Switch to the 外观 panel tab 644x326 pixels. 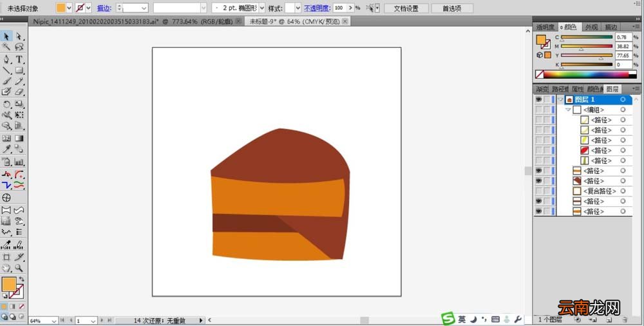click(591, 27)
